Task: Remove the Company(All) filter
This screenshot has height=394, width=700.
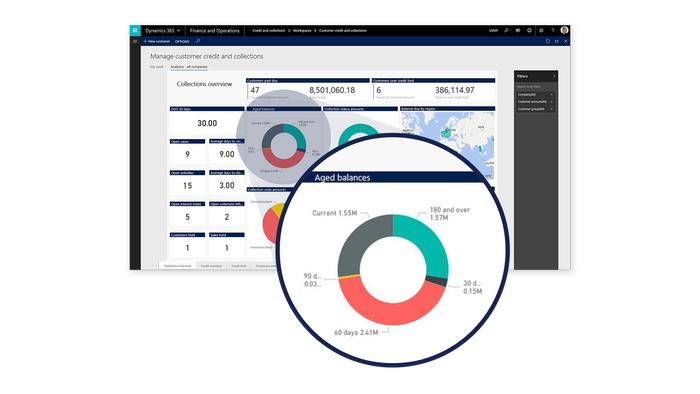Action: click(x=551, y=95)
